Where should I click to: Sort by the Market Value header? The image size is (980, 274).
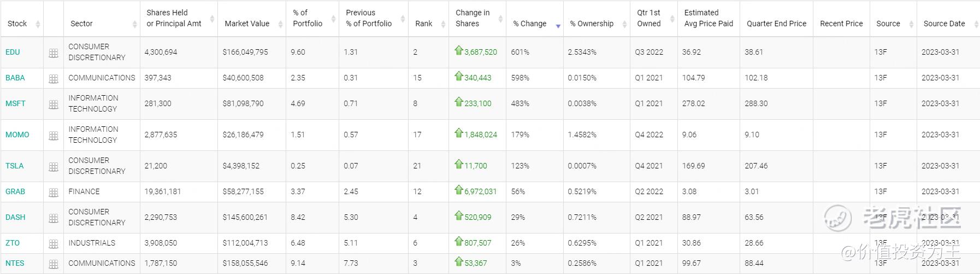pyautogui.click(x=247, y=24)
